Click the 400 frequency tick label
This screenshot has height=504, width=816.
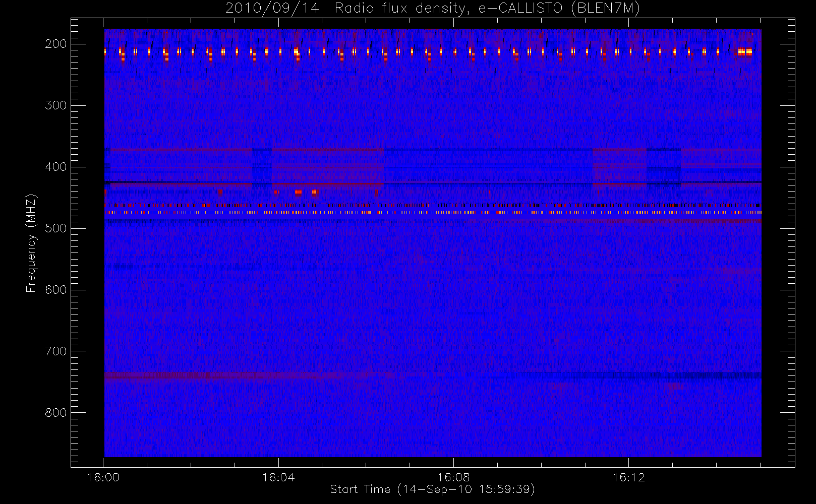click(56, 167)
